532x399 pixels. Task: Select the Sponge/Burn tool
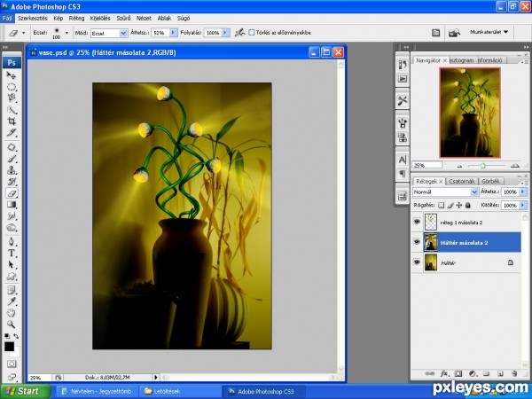pos(12,227)
